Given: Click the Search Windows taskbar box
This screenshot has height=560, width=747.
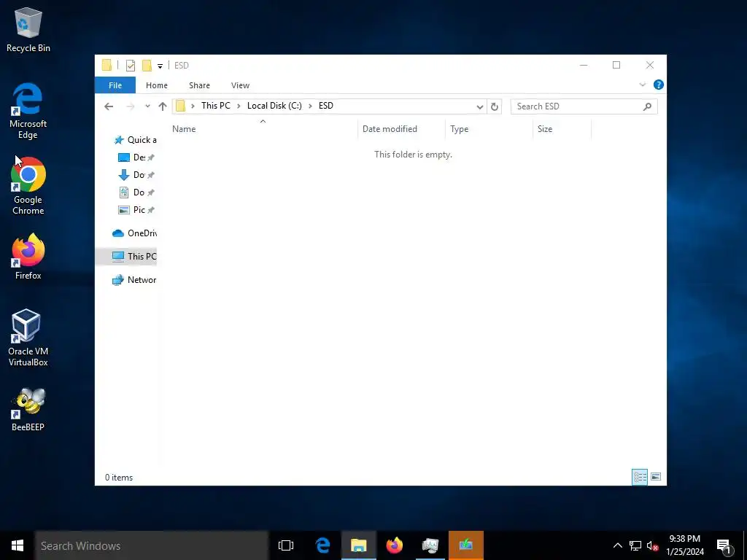Looking at the screenshot, I should pyautogui.click(x=152, y=545).
